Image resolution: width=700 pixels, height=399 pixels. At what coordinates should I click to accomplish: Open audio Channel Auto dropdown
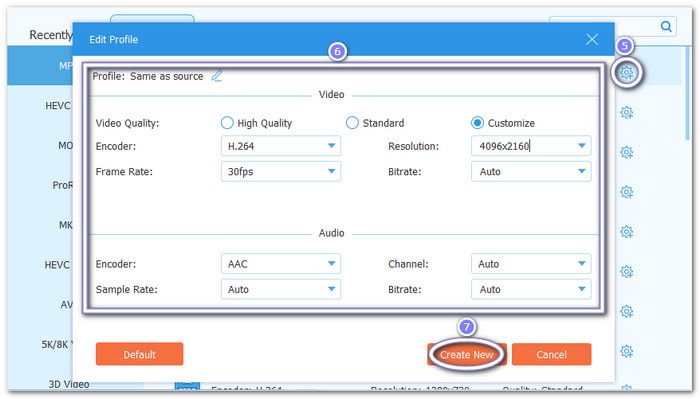point(531,264)
